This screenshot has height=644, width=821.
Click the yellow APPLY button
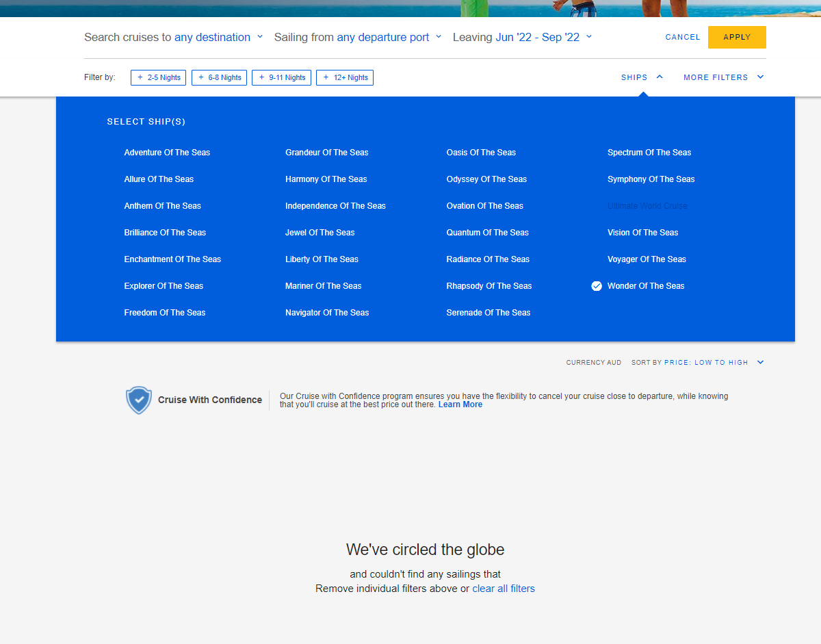pyautogui.click(x=737, y=37)
